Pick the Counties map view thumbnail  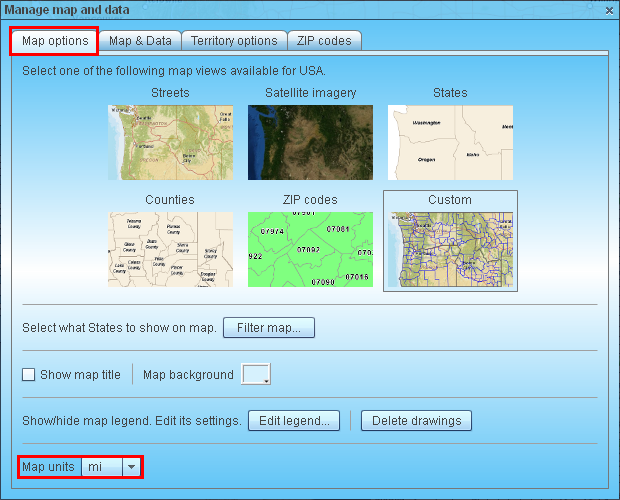(170, 249)
